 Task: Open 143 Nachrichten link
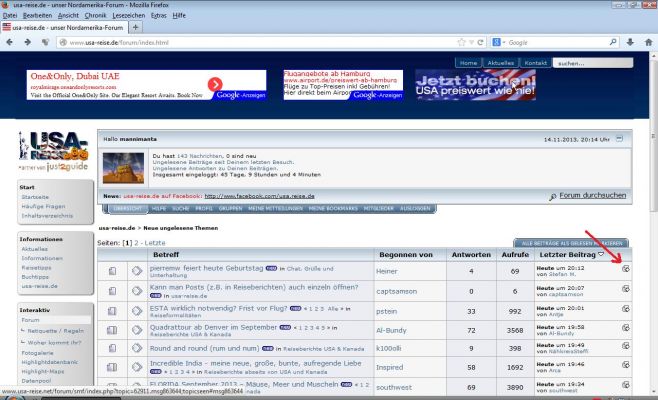199,156
